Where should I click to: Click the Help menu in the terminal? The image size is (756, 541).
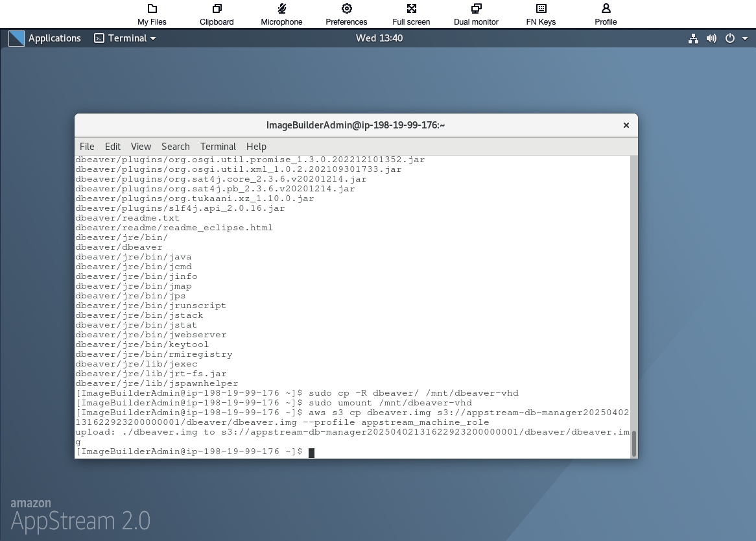(256, 147)
